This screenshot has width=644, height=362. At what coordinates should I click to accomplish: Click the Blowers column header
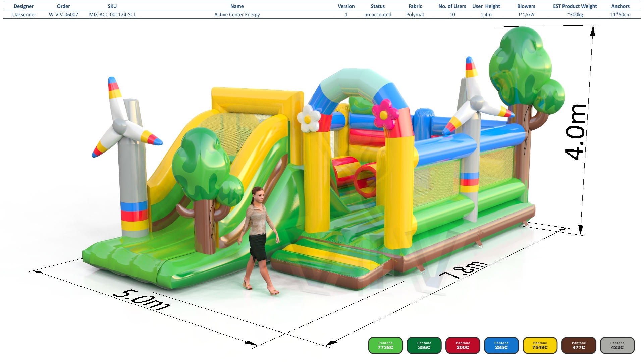[x=526, y=6]
